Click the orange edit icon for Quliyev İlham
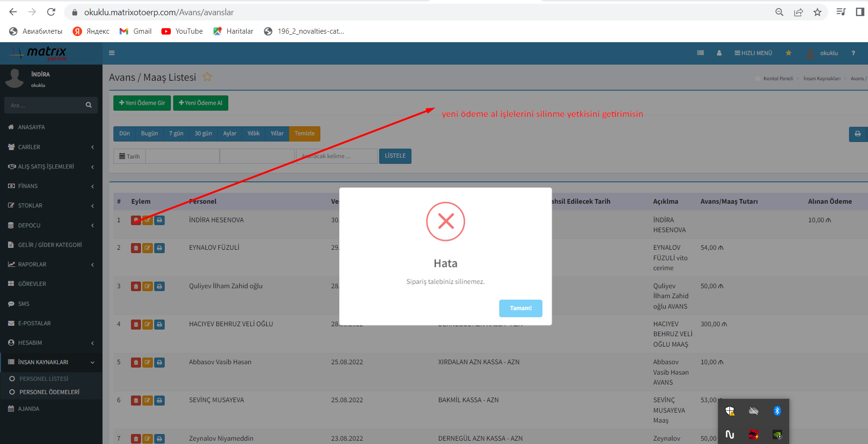 click(148, 286)
